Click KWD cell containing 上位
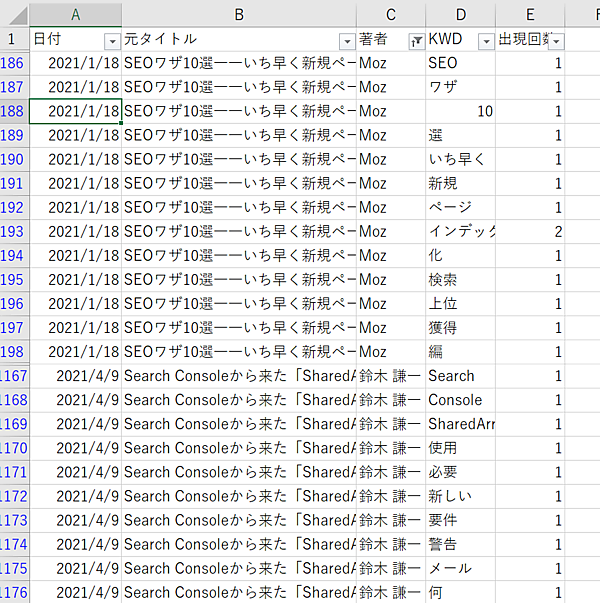This screenshot has height=603, width=600. pos(461,304)
